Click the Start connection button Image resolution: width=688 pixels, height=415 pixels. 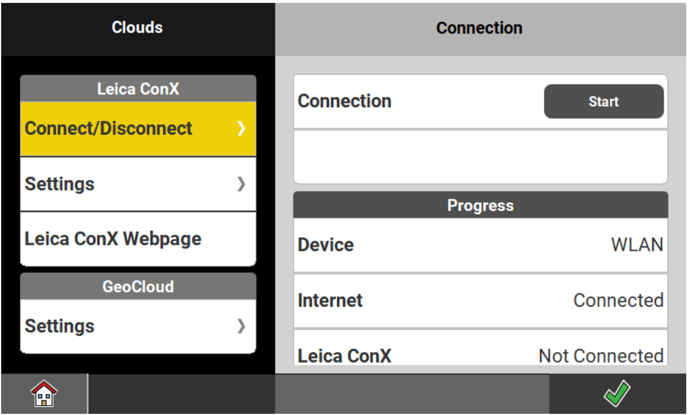tap(603, 101)
